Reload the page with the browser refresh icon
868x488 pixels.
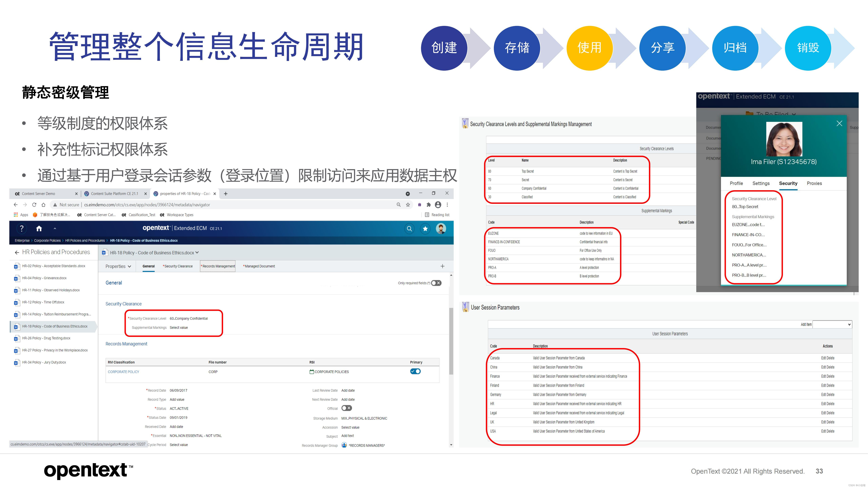tap(34, 205)
